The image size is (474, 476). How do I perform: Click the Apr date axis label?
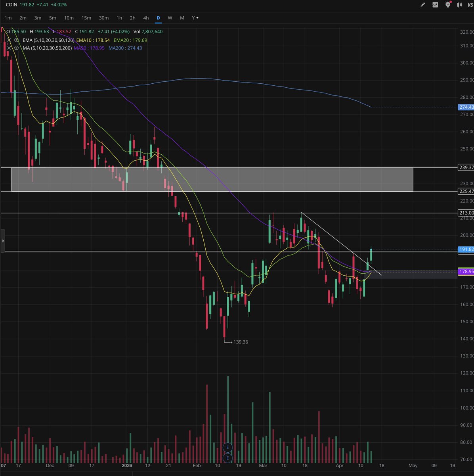(x=340, y=466)
